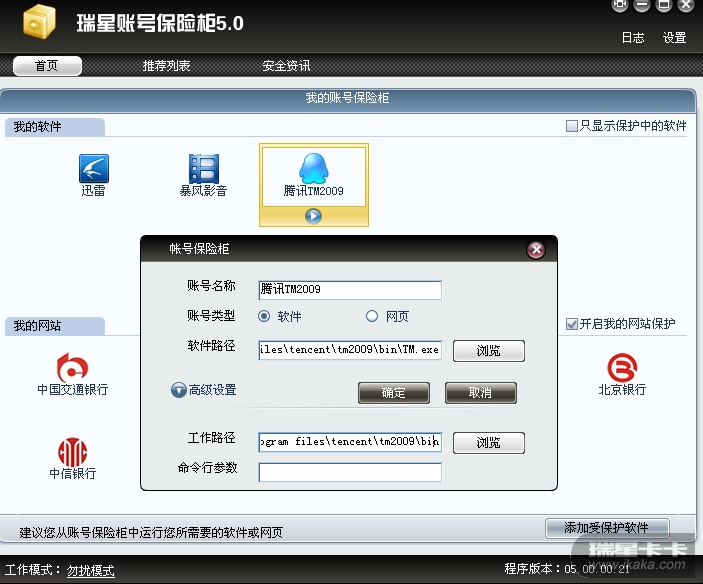Switch to the 首页 tab
Image resolution: width=703 pixels, height=584 pixels.
click(47, 66)
